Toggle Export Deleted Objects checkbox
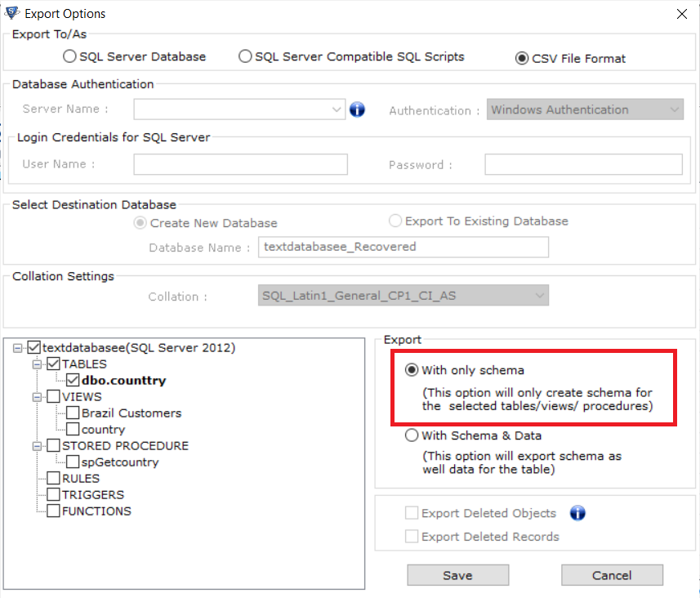Viewport: 700px width, 598px height. tap(412, 513)
